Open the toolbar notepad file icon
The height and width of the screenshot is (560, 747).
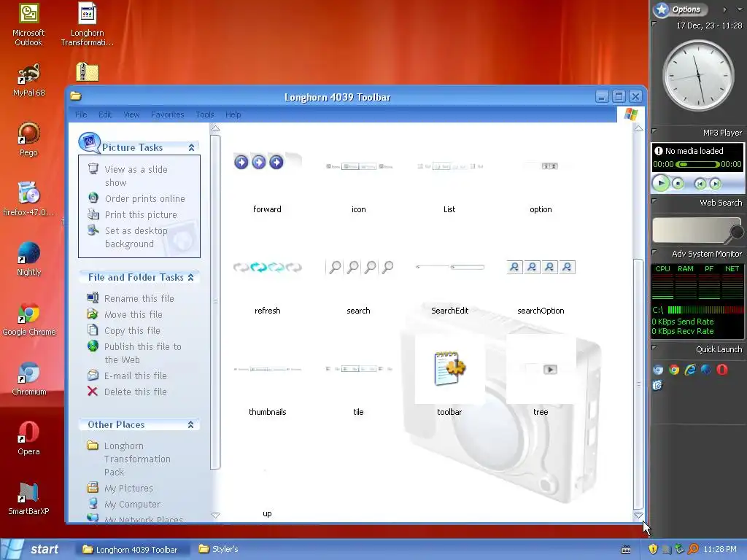[x=449, y=368]
